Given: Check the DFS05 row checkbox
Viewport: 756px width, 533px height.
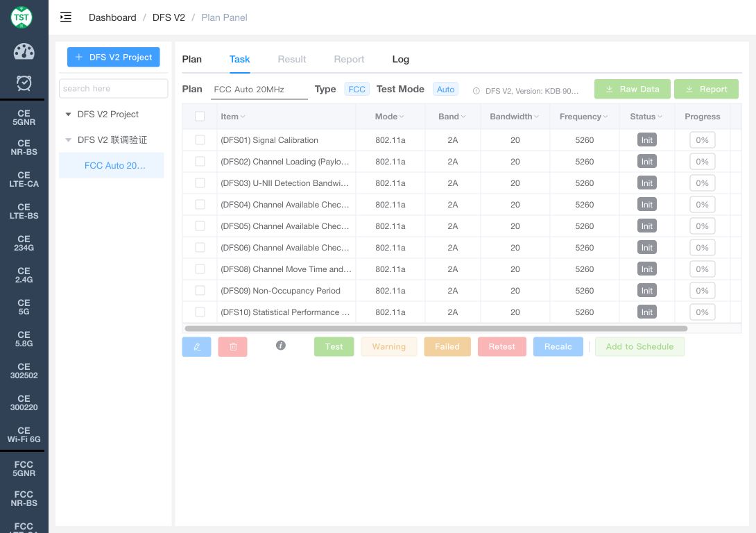Looking at the screenshot, I should pyautogui.click(x=200, y=226).
